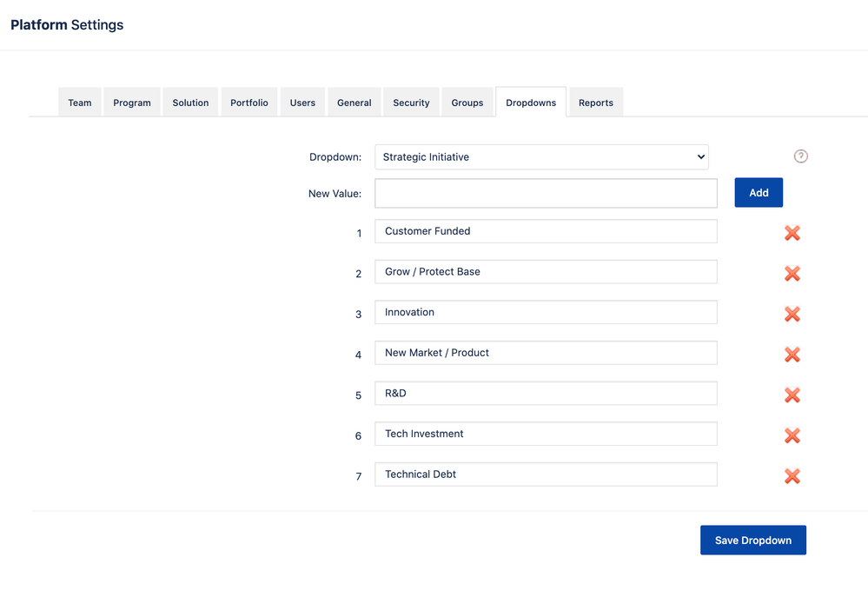Screen dimensions: 868x604
Task: Click the 'New Value:' label
Action: tap(335, 194)
